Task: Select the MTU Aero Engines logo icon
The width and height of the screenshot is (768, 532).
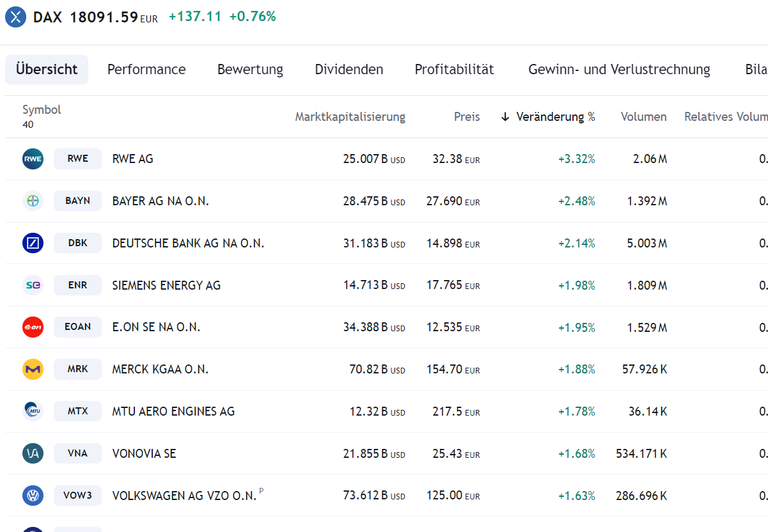Action: point(33,411)
